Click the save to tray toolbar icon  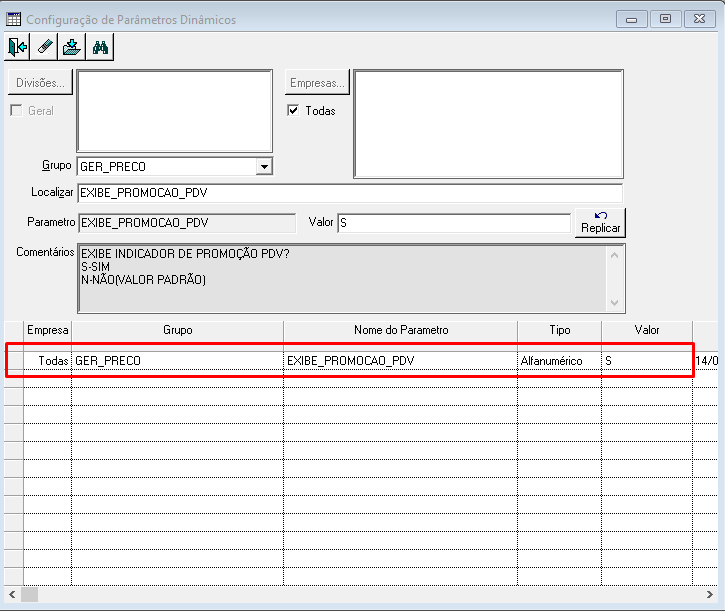click(72, 47)
